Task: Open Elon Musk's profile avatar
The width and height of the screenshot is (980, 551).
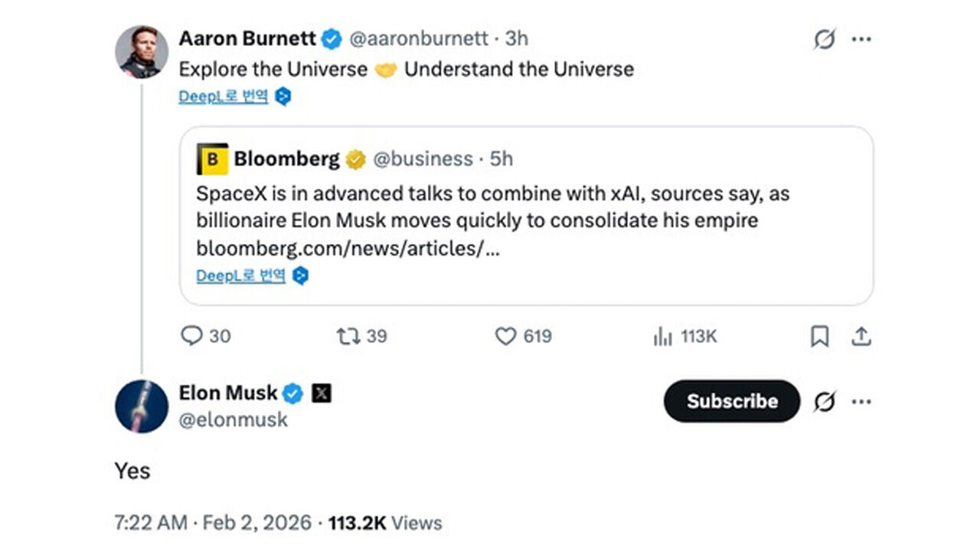Action: tap(142, 406)
